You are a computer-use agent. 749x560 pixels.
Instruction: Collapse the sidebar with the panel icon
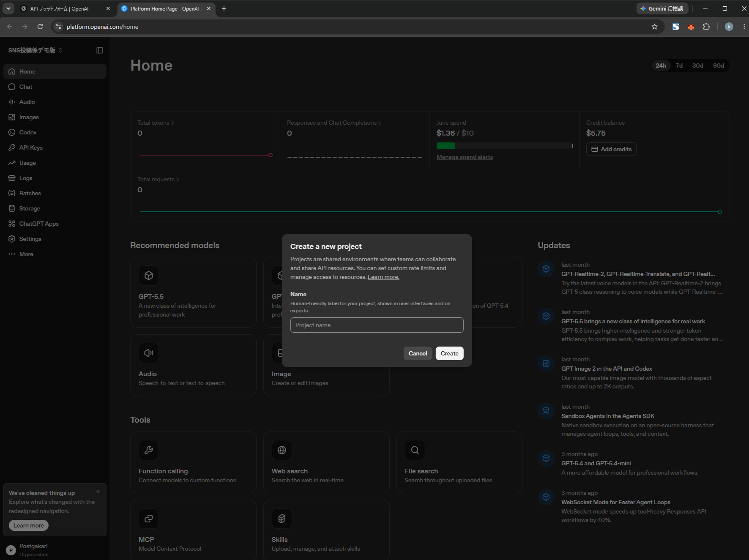click(100, 50)
